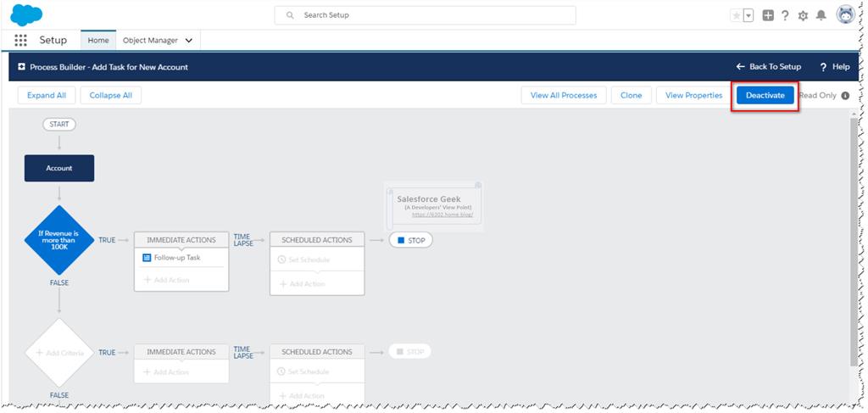Click Set Schedule in first Scheduled Actions

tap(303, 260)
